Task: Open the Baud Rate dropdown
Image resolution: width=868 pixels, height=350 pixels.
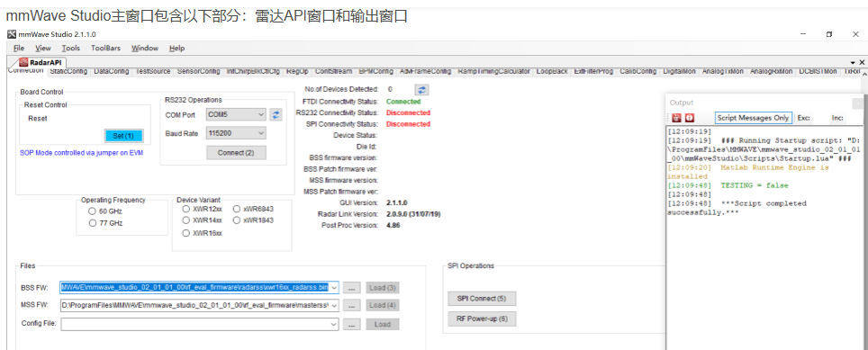Action: [x=261, y=133]
